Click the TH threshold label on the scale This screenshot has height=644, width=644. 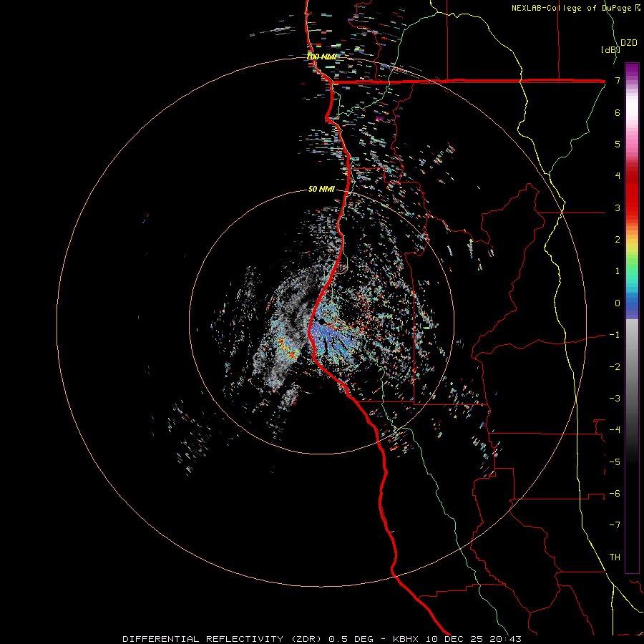pos(615,557)
